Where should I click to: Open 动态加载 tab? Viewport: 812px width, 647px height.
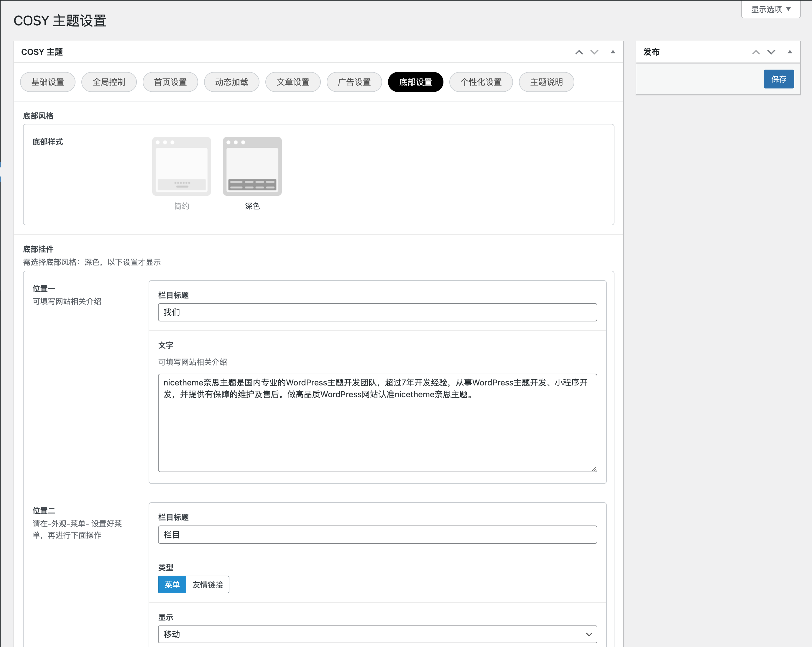point(232,82)
